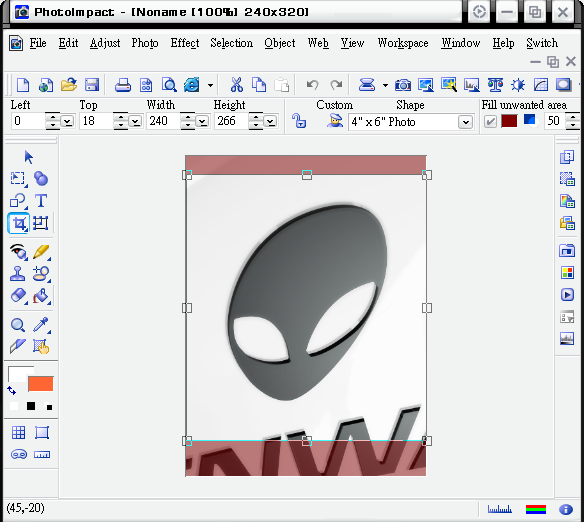This screenshot has height=522, width=584.
Task: Open the Effect menu
Action: coord(185,43)
